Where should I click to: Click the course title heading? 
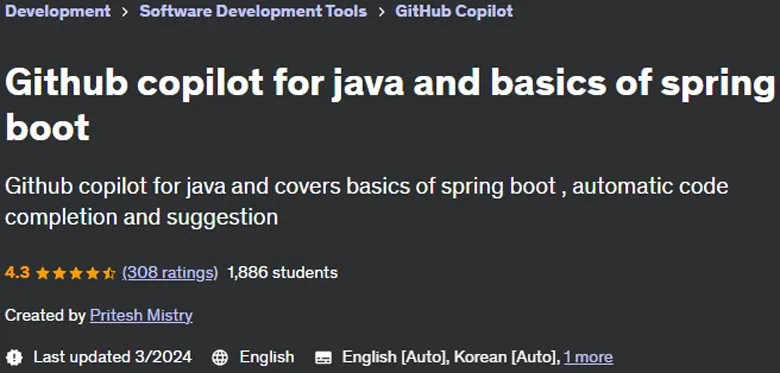coord(390,105)
